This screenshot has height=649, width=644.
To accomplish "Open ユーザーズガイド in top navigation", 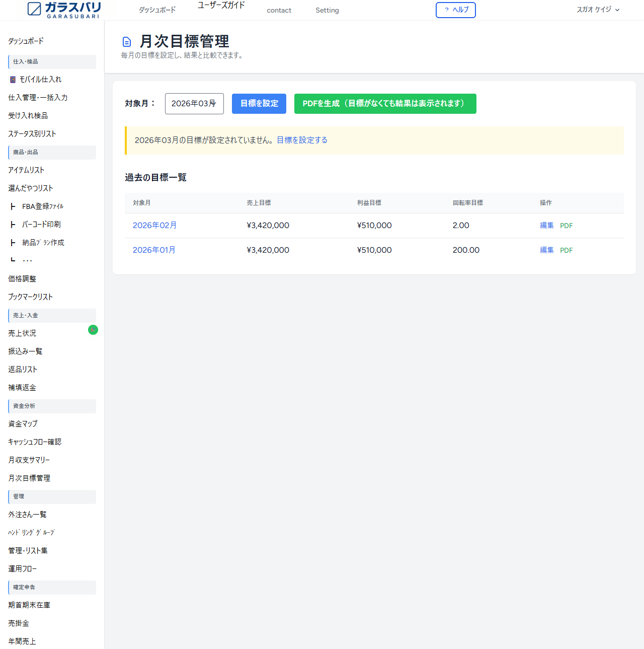I will tap(221, 5).
